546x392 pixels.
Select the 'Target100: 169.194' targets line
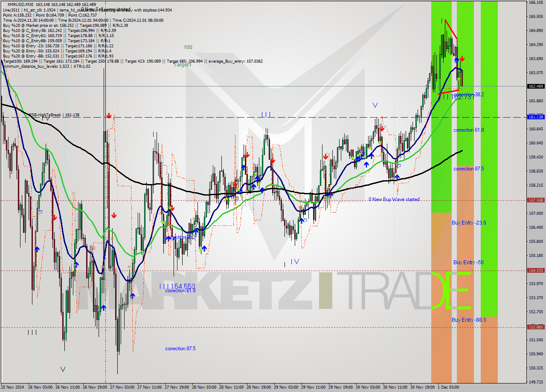pyautogui.click(x=132, y=61)
